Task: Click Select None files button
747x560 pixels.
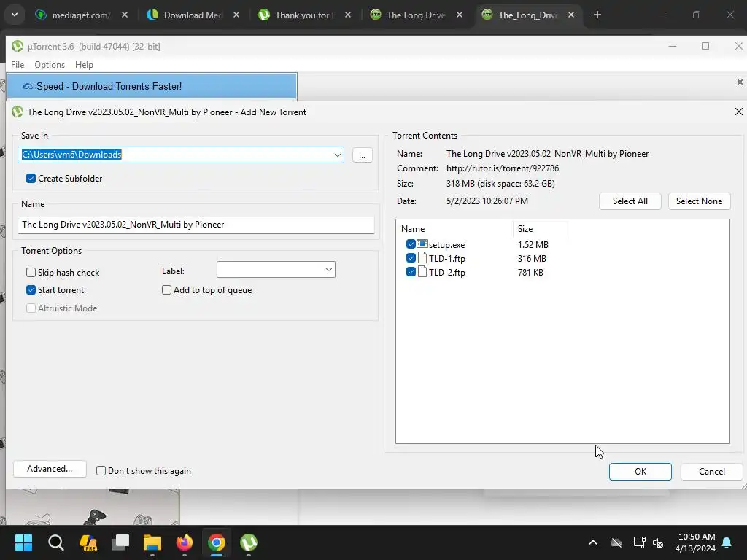Action: (x=699, y=201)
